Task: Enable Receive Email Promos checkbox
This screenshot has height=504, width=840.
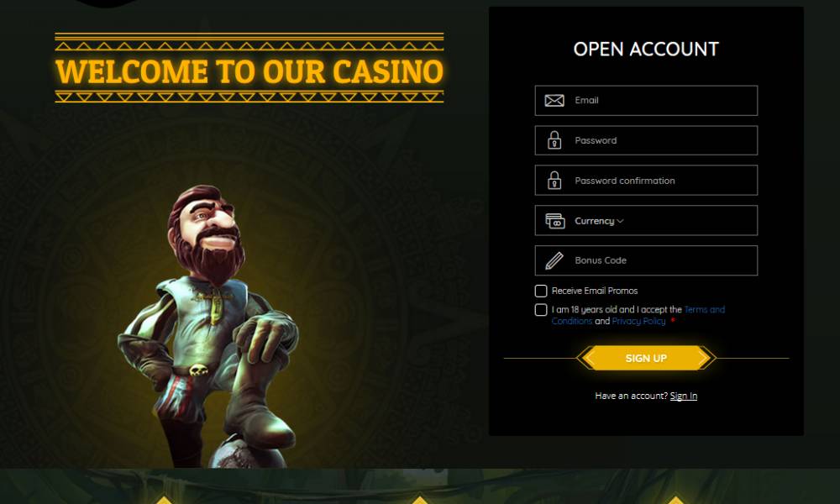Action: pyautogui.click(x=541, y=291)
